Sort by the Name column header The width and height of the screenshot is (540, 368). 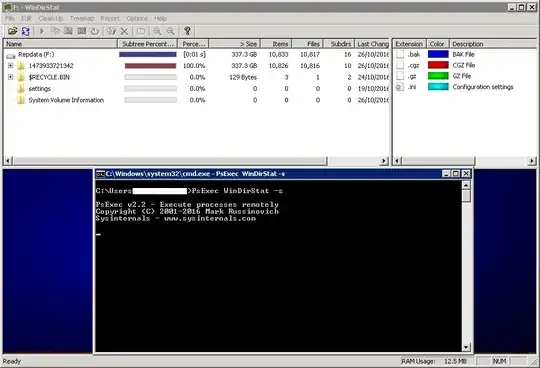[60, 44]
